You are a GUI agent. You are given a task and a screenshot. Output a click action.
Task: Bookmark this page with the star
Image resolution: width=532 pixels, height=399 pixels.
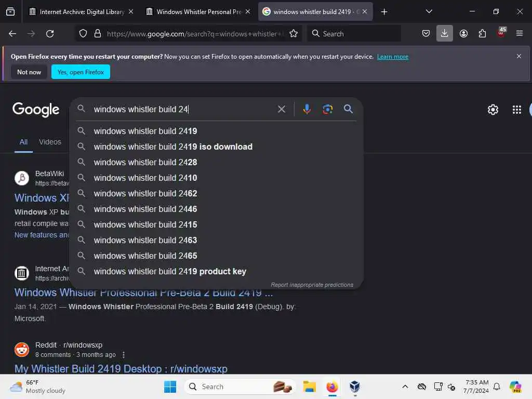[294, 34]
